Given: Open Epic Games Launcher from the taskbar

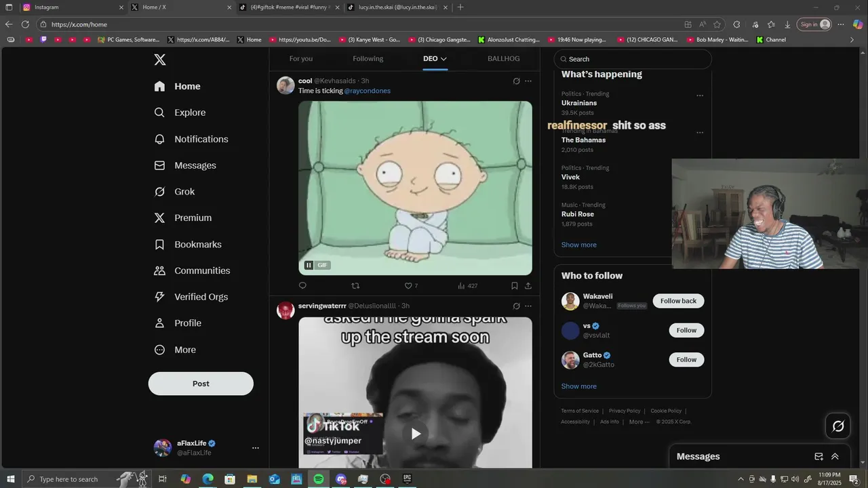Looking at the screenshot, I should point(408,479).
